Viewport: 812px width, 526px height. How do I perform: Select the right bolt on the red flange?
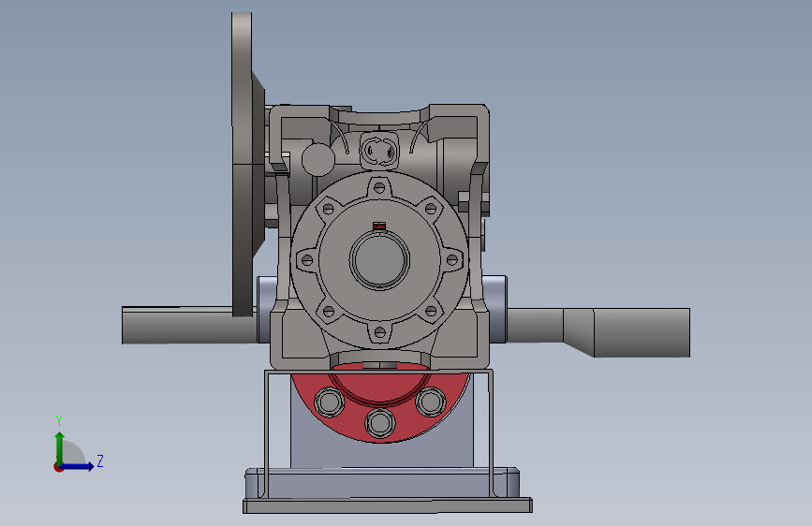430,402
